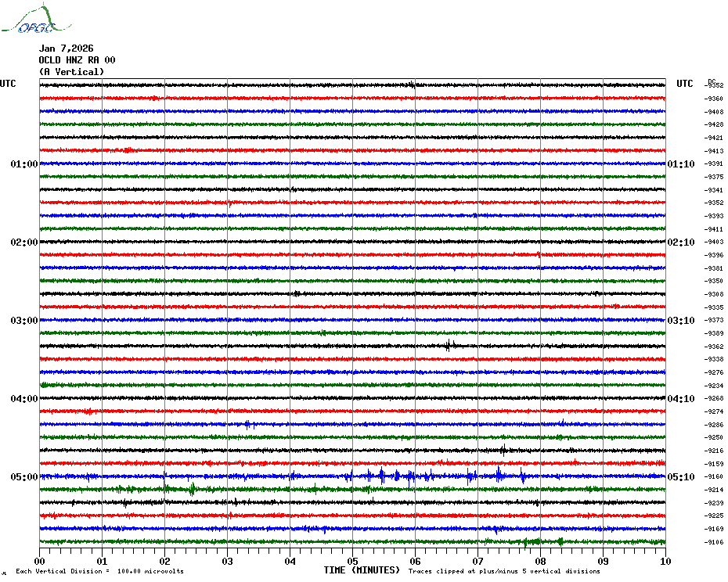Click the 03 minute axis tick label
This screenshot has width=728, height=582.
[228, 561]
